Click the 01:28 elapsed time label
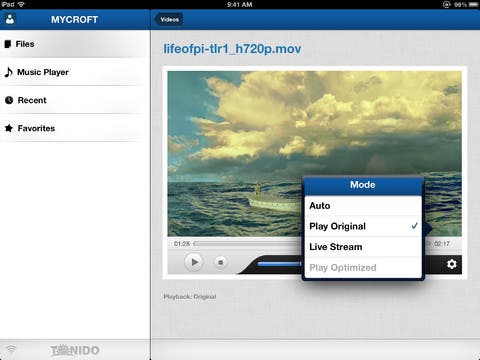Screen dimensions: 480x360 point(182,244)
